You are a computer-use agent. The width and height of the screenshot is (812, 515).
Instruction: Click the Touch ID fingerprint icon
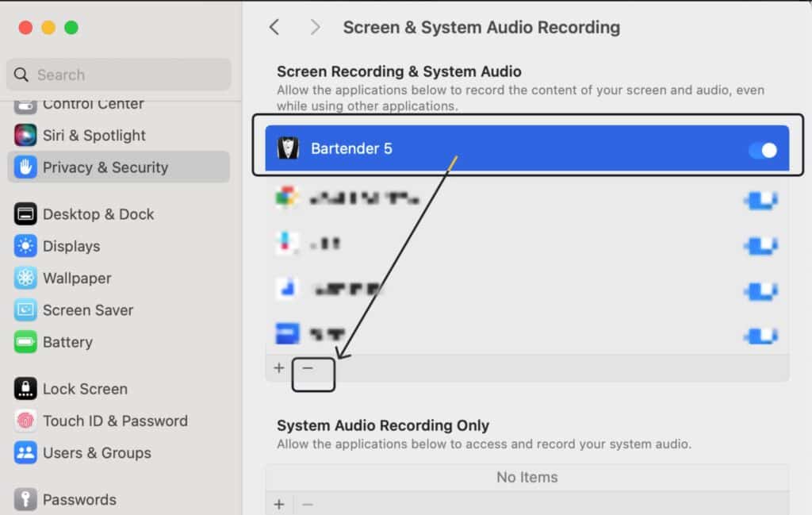click(x=25, y=421)
